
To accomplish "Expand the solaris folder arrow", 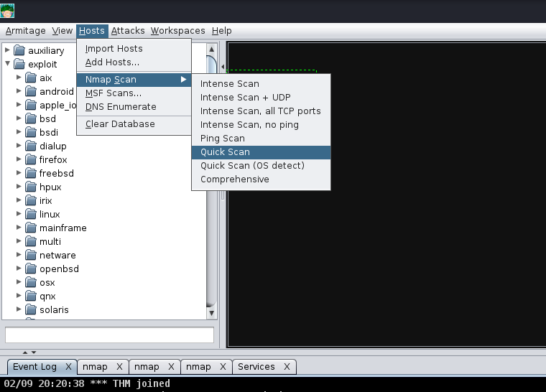I will (x=19, y=309).
